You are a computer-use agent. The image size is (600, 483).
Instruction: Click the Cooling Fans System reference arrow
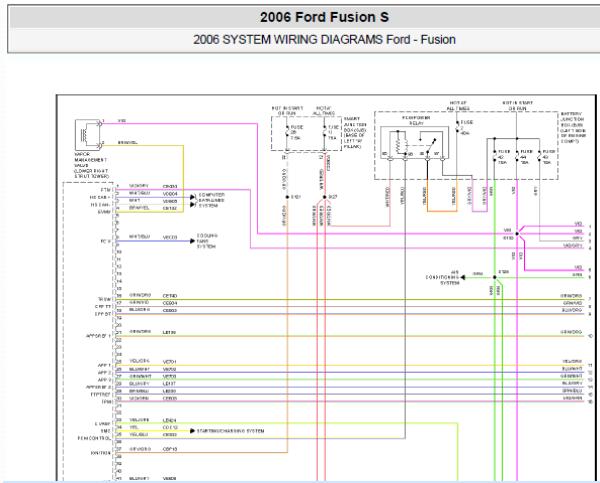tap(192, 241)
